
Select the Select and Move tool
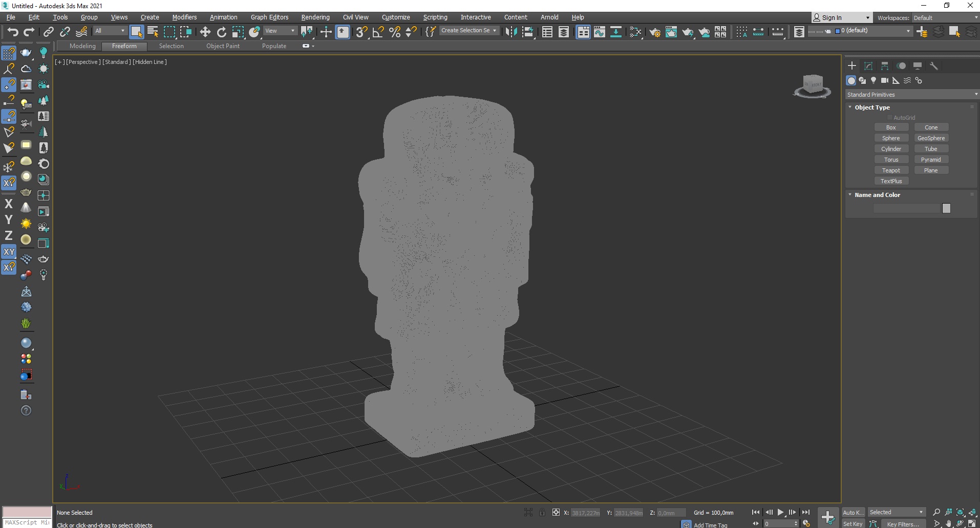[x=205, y=32]
